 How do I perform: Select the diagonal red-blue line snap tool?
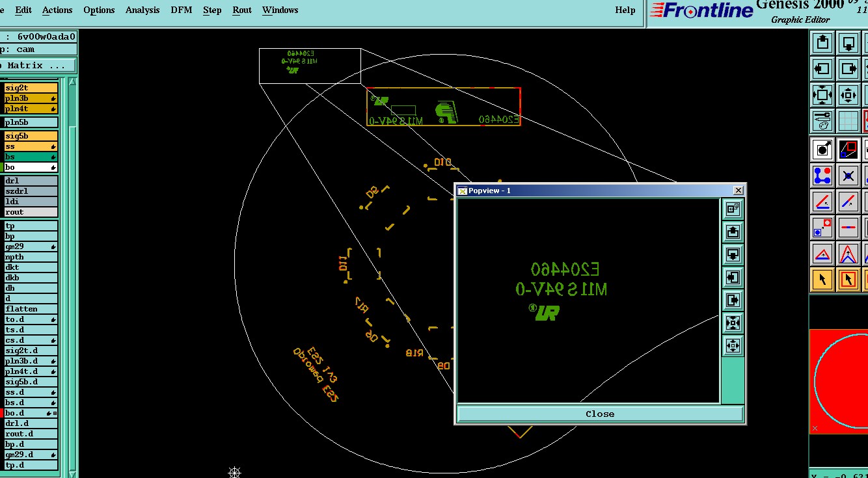coord(848,202)
